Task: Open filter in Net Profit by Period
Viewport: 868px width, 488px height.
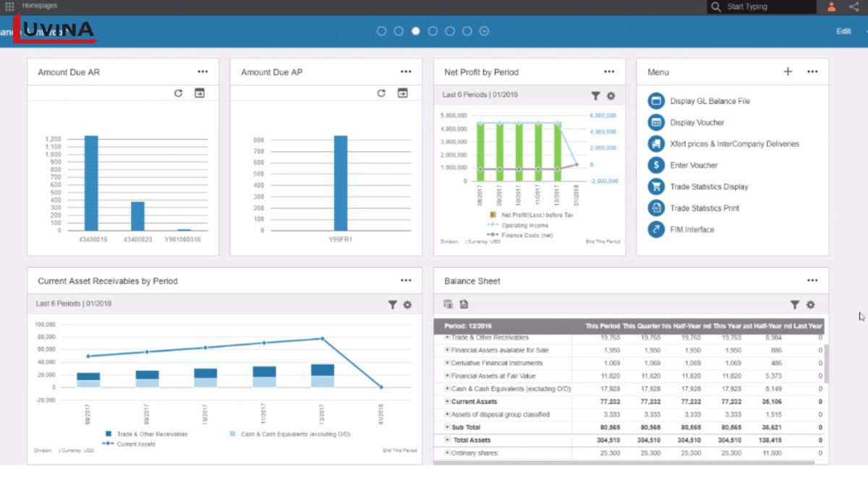Action: tap(595, 95)
